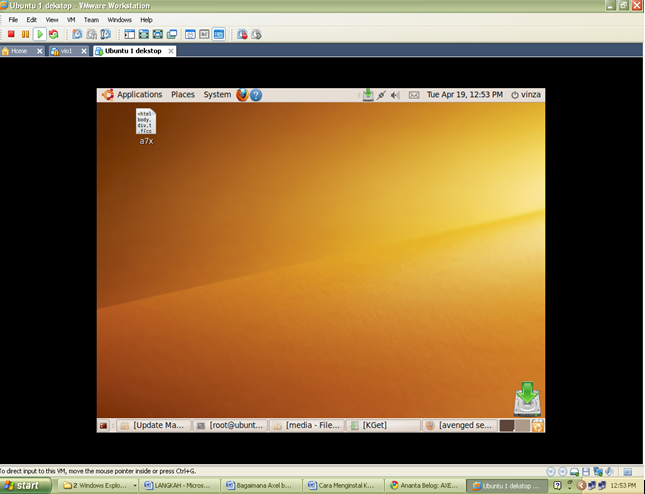The image size is (645, 494).
Task: Click the replay last recording icon
Action: [x=256, y=34]
